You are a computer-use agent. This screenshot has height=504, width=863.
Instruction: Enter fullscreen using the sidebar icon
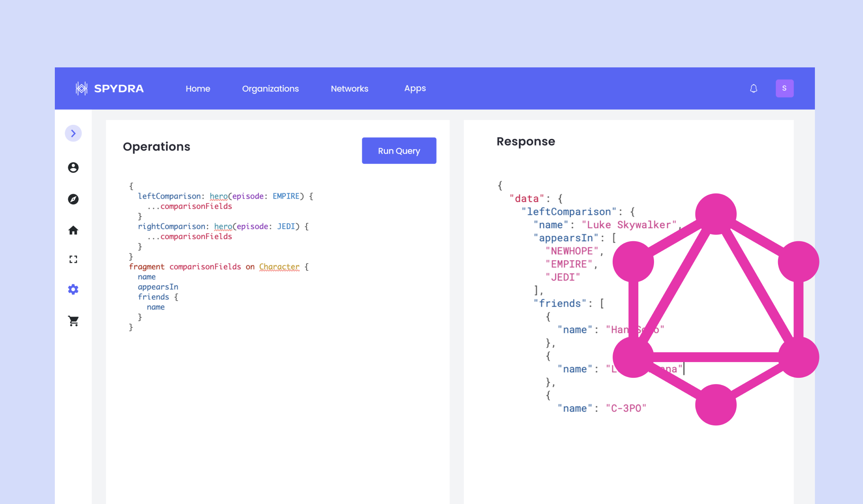tap(73, 259)
